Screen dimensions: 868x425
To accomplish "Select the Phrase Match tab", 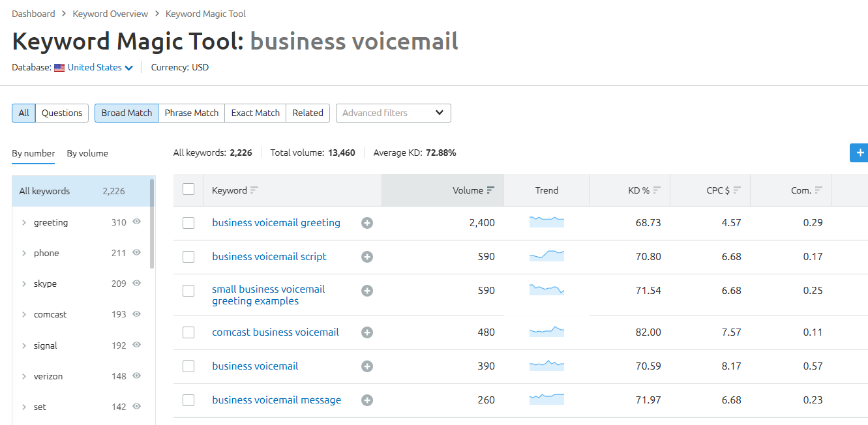I will coord(192,113).
